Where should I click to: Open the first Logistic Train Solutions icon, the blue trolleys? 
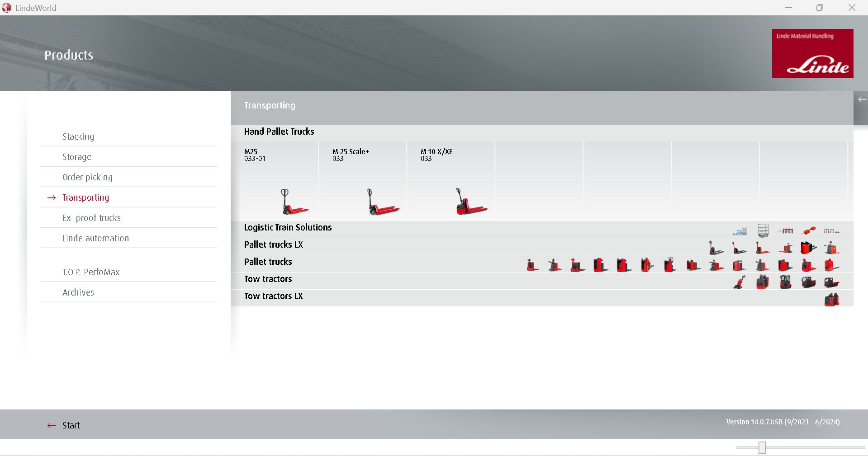click(x=740, y=231)
